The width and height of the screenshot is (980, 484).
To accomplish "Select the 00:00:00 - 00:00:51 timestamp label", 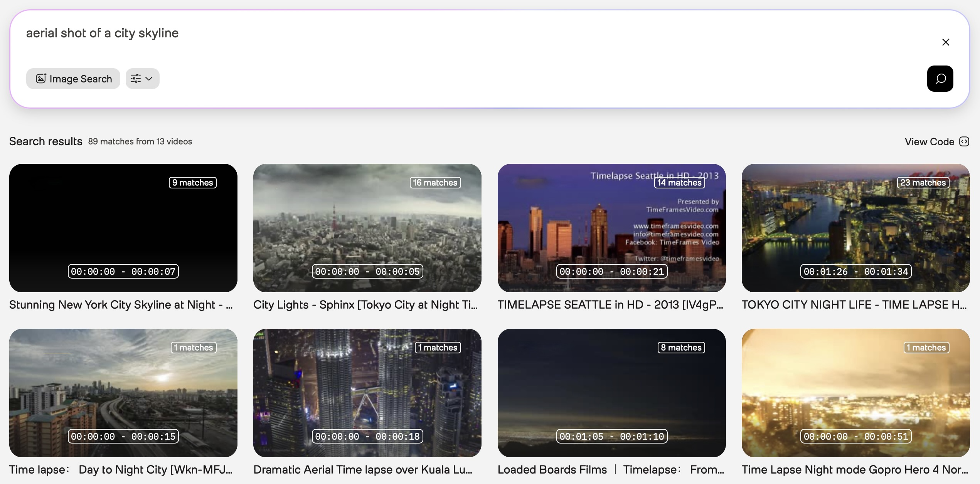I will [x=855, y=436].
